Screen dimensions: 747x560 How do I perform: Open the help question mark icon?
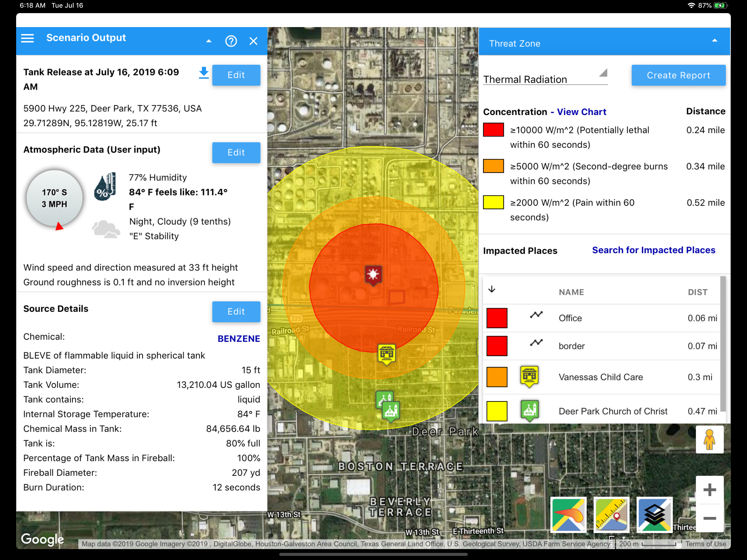231,41
